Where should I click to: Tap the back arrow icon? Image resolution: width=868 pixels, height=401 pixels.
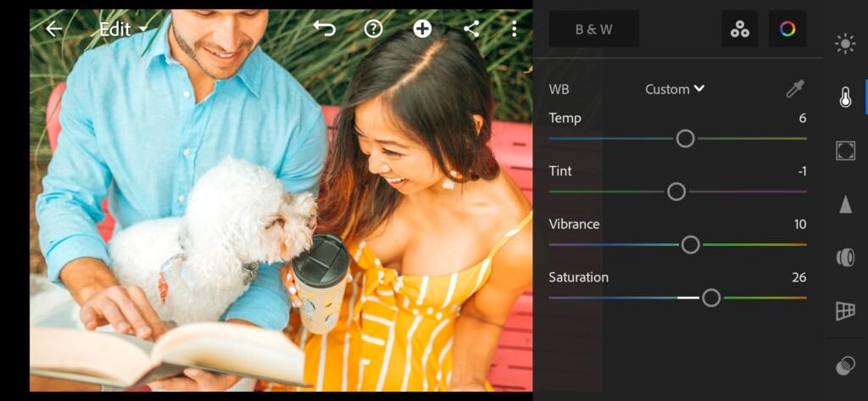(53, 29)
